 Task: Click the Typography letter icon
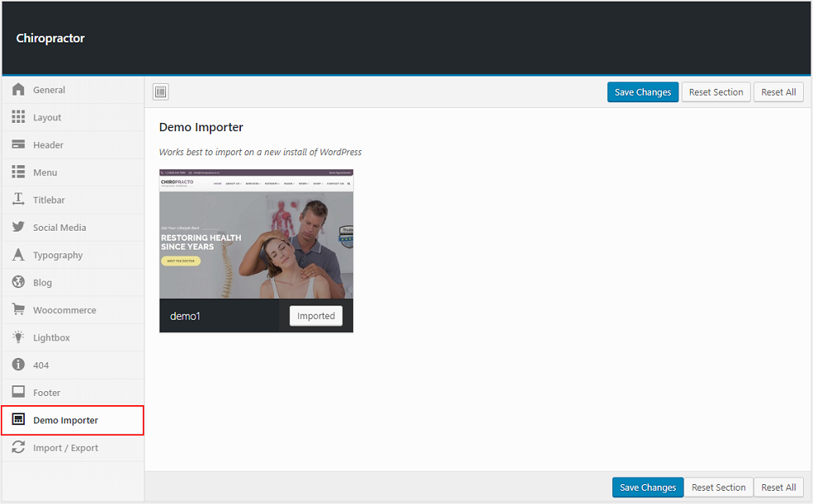[18, 255]
